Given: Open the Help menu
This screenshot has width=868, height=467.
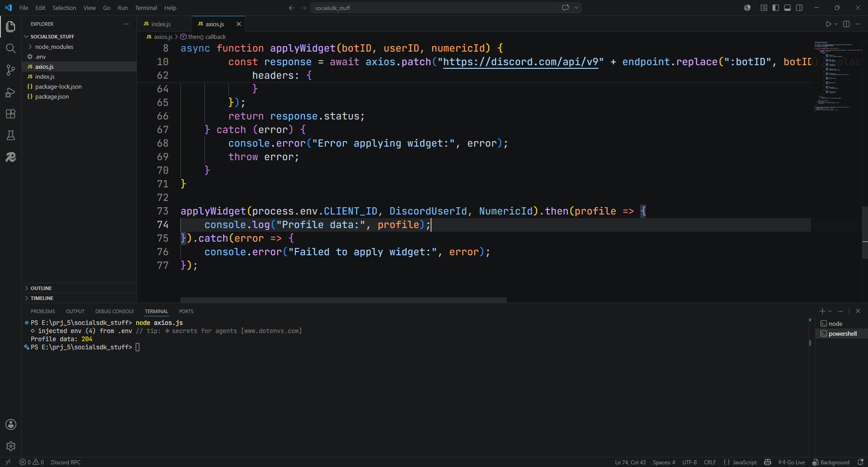Looking at the screenshot, I should 170,8.
